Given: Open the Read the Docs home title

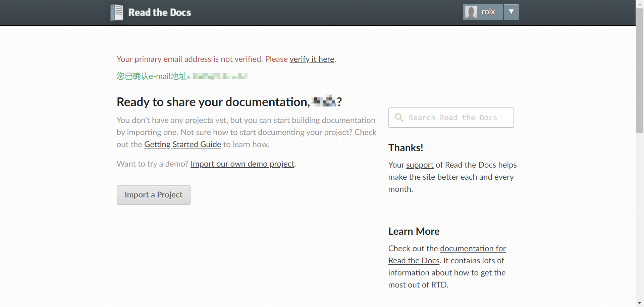Looking at the screenshot, I should click(160, 12).
